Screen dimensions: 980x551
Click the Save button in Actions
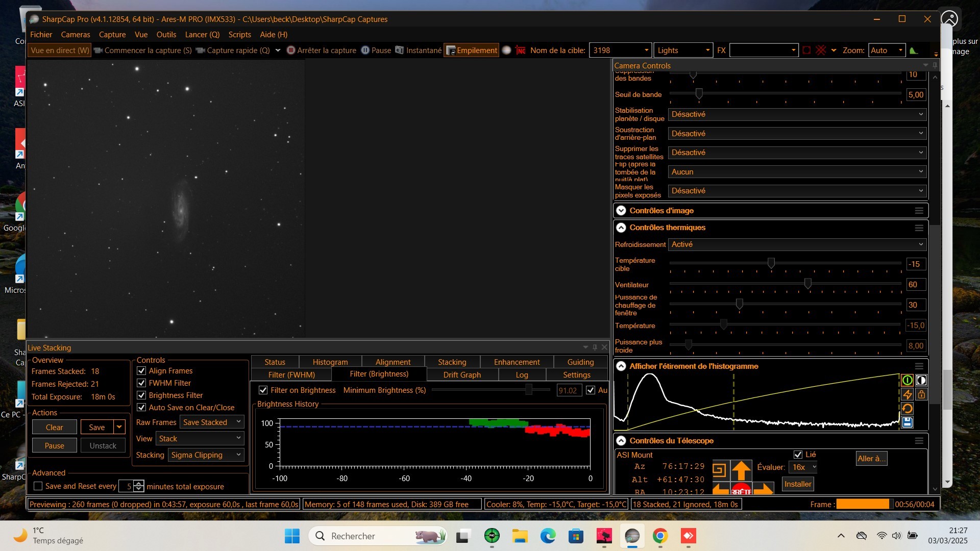[97, 427]
